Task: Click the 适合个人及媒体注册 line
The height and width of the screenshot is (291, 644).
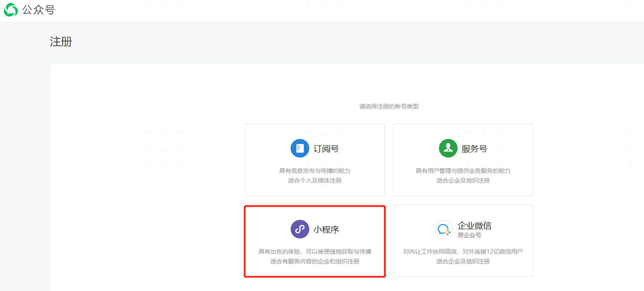Action: [315, 181]
